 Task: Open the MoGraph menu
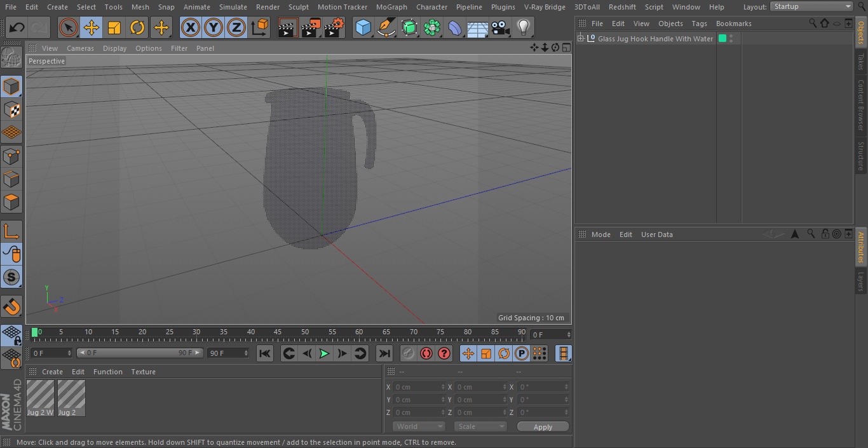coord(391,7)
